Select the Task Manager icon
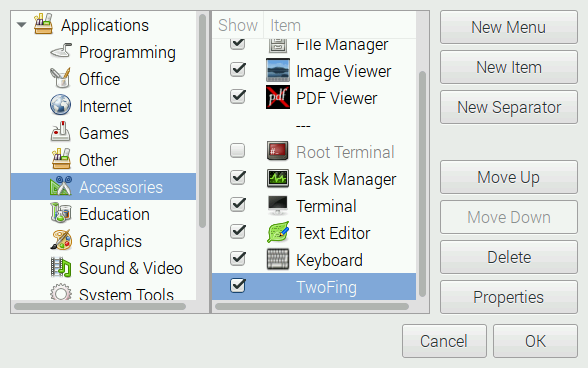This screenshot has height=368, width=588. 278,178
